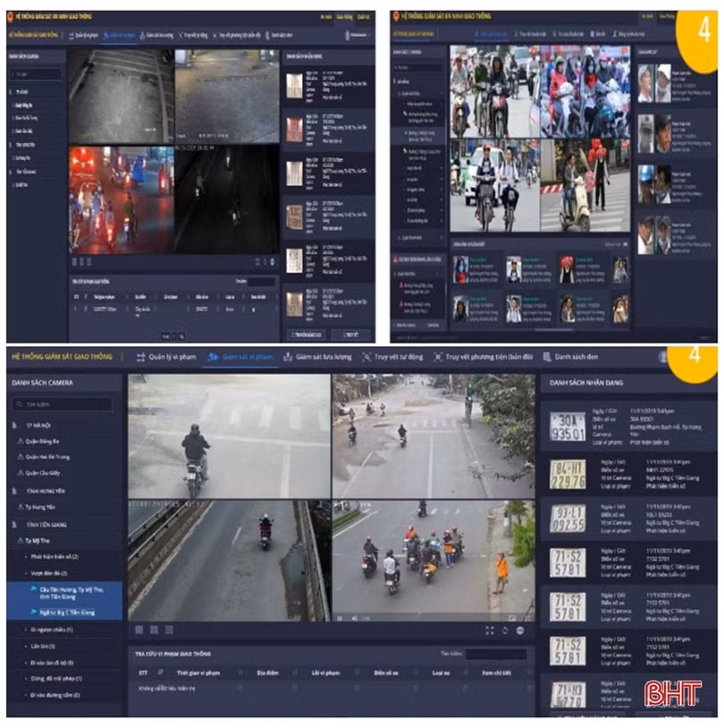Click the fullscreen icon below bottom camera grid
724x728 pixels.
(490, 630)
